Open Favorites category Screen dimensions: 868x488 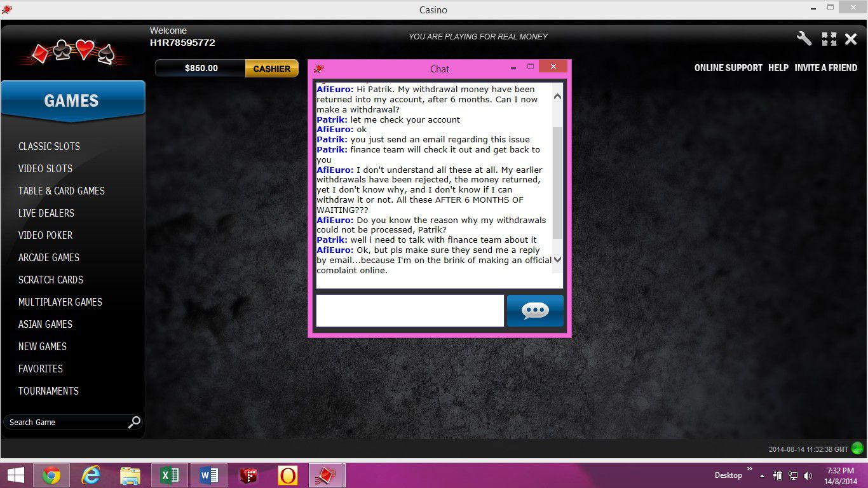pyautogui.click(x=41, y=369)
